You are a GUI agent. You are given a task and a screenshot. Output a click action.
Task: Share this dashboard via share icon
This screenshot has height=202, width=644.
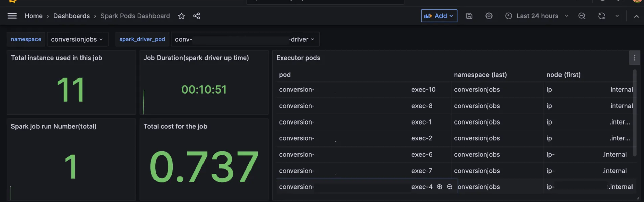point(197,16)
